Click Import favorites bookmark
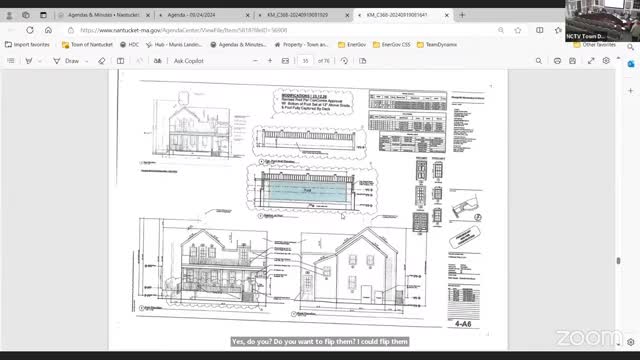This screenshot has height=360, width=640. point(27,44)
